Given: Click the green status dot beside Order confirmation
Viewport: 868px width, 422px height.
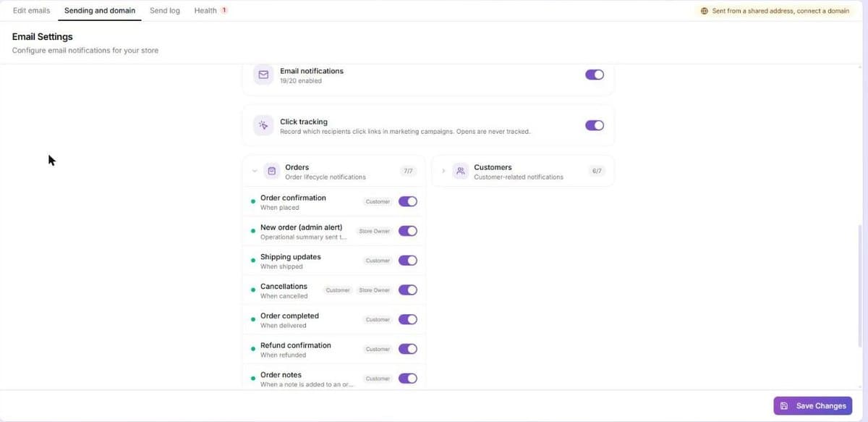Looking at the screenshot, I should pyautogui.click(x=252, y=201).
